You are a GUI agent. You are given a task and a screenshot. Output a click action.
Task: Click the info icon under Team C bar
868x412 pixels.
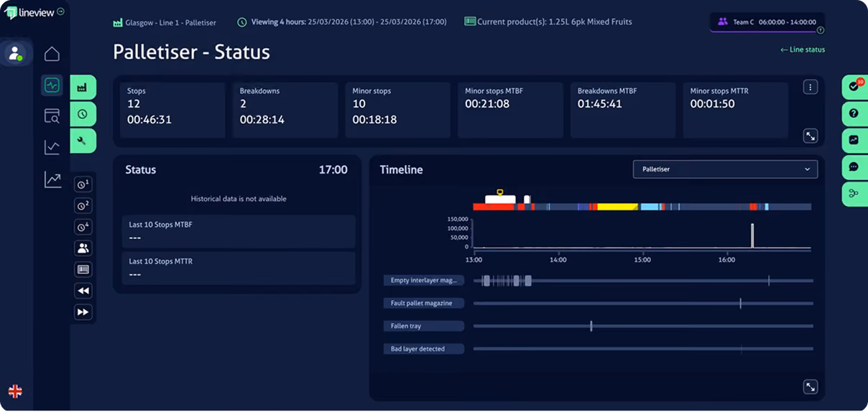(820, 31)
